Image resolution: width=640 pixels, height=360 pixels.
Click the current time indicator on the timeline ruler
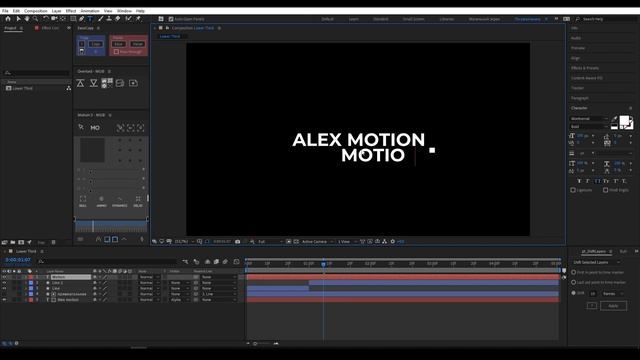point(323,264)
